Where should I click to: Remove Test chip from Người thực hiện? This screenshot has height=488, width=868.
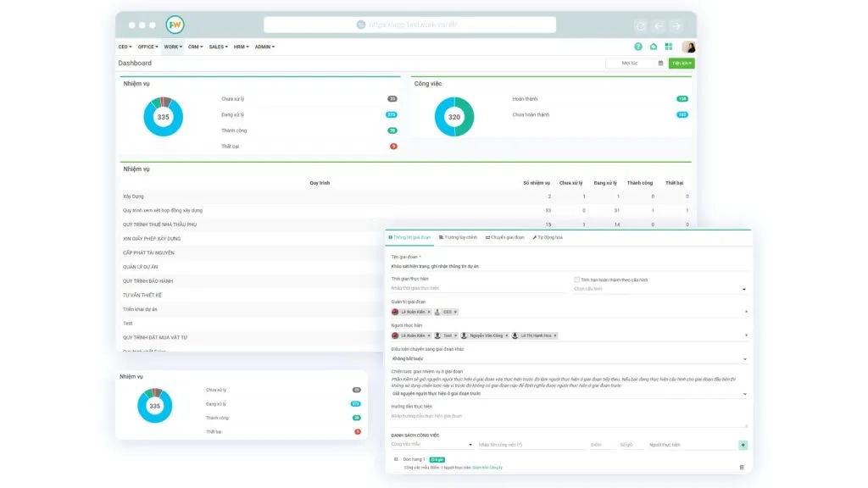point(455,335)
